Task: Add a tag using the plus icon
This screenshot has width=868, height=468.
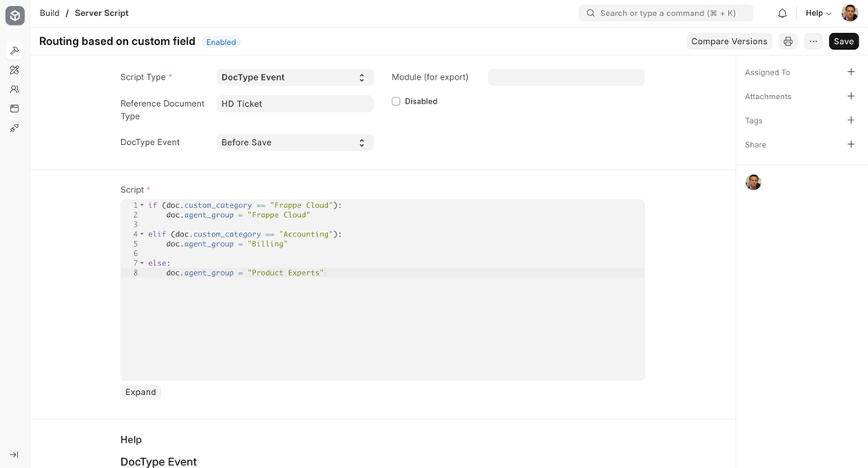Action: point(851,120)
